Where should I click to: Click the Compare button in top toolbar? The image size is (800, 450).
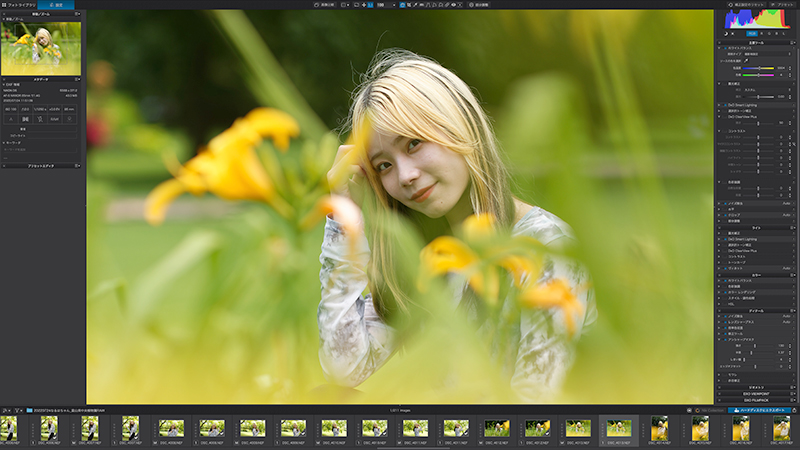coord(324,5)
